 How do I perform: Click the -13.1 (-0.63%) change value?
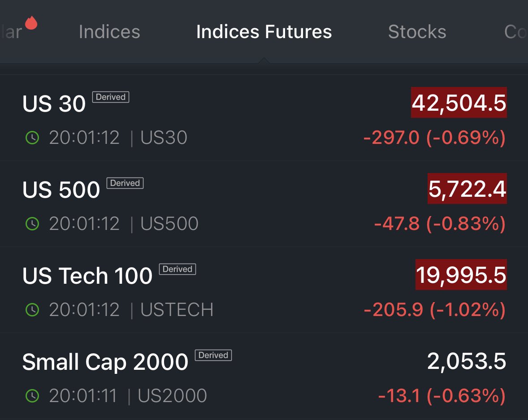pos(442,396)
